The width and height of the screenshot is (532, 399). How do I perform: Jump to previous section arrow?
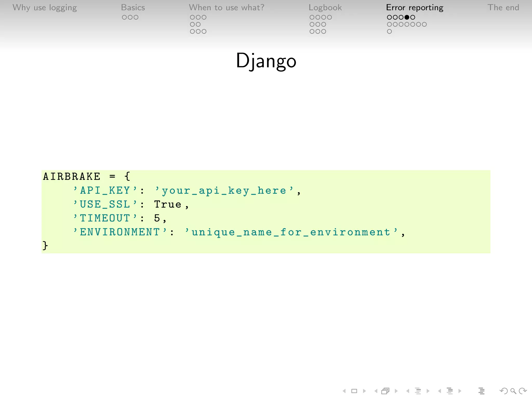coord(440,391)
